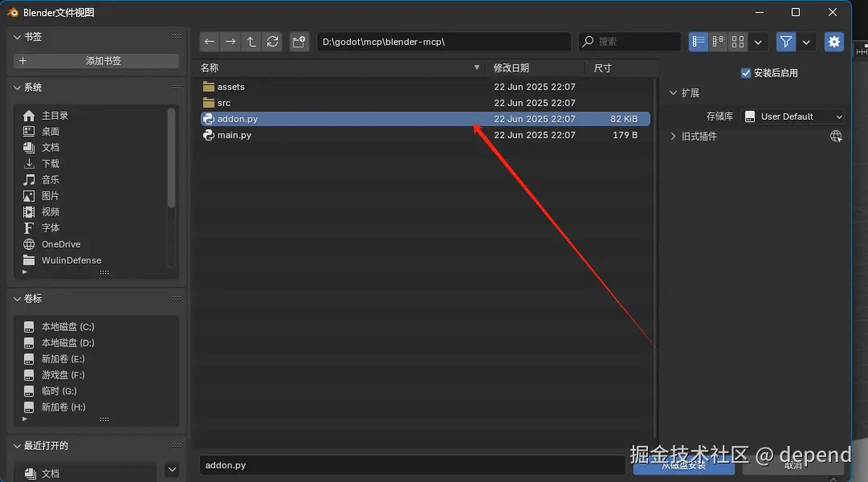Create a new directory
This screenshot has width=868, height=482.
tap(299, 42)
